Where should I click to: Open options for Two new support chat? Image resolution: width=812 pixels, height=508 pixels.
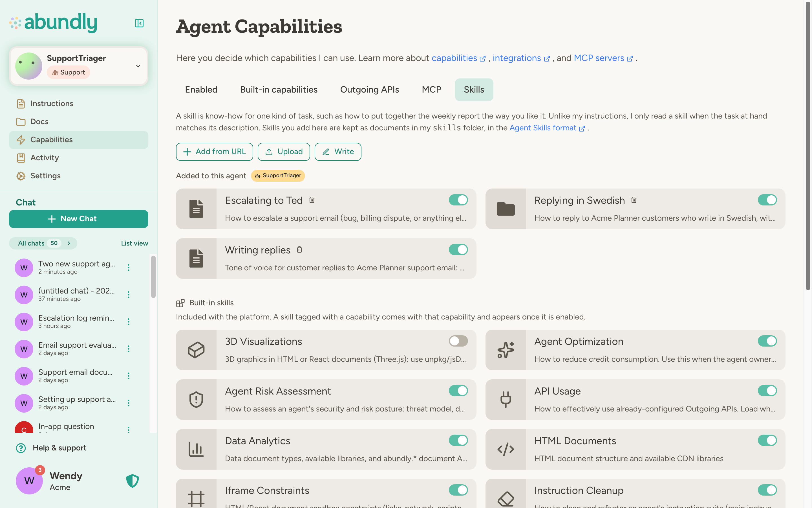click(x=129, y=268)
